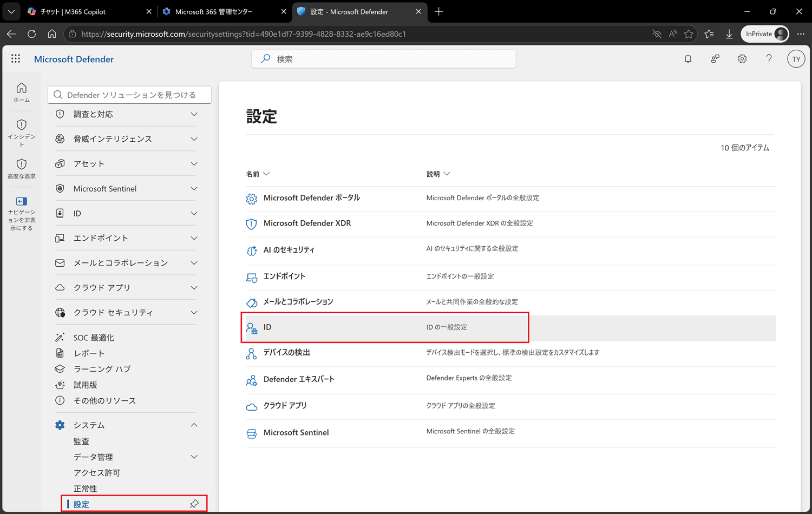
Task: Sort the list by 名前 column
Action: [x=258, y=174]
